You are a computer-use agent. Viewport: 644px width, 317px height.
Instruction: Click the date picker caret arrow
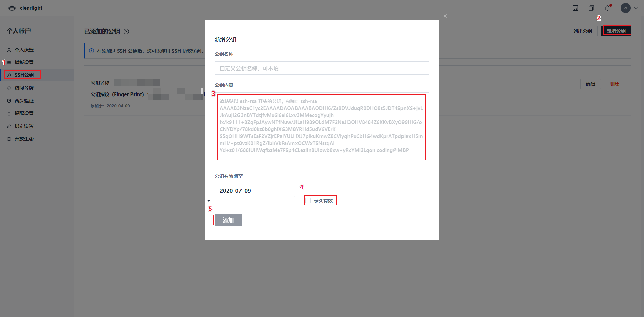tap(209, 201)
